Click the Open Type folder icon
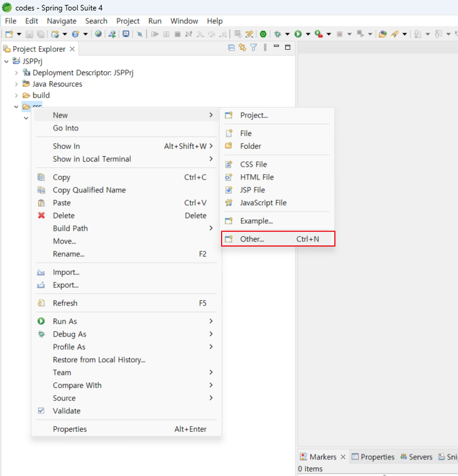 pos(383,34)
